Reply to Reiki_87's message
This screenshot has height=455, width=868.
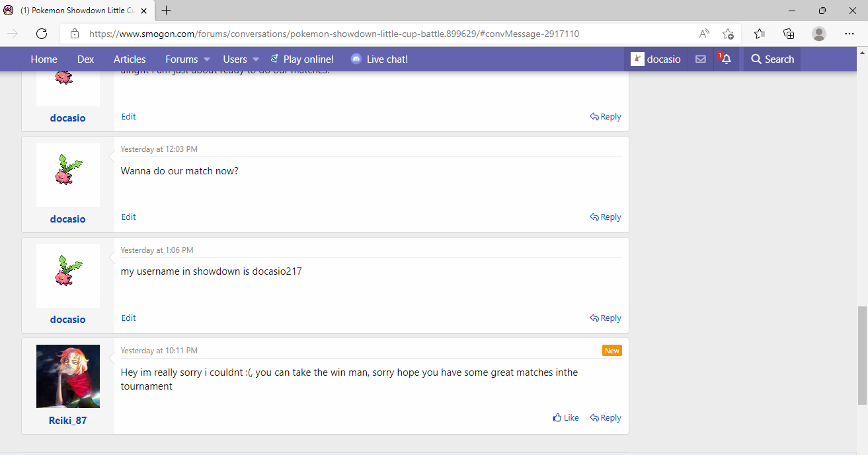606,418
